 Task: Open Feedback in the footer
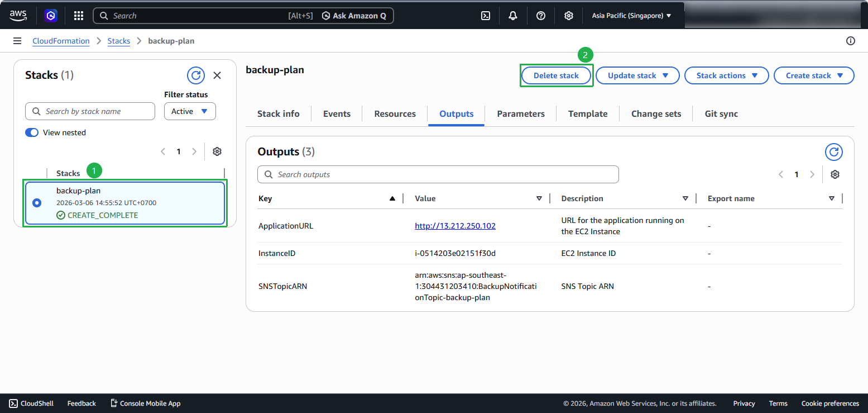point(81,403)
